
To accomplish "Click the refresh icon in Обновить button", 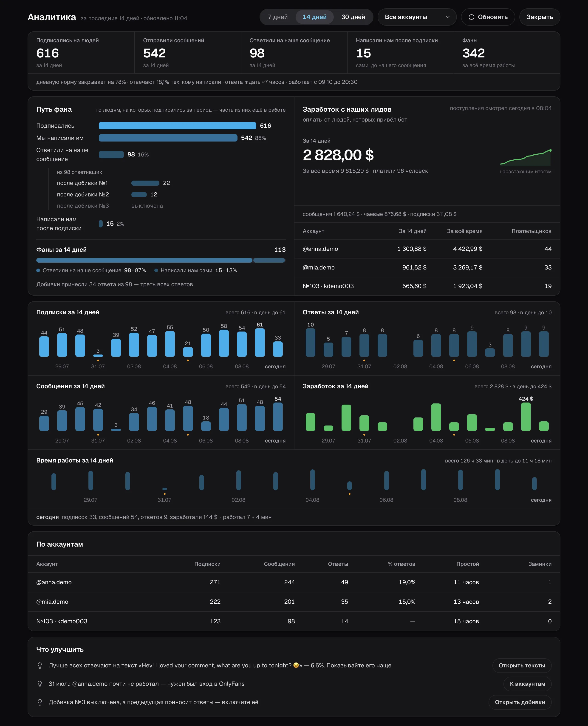I will click(471, 17).
